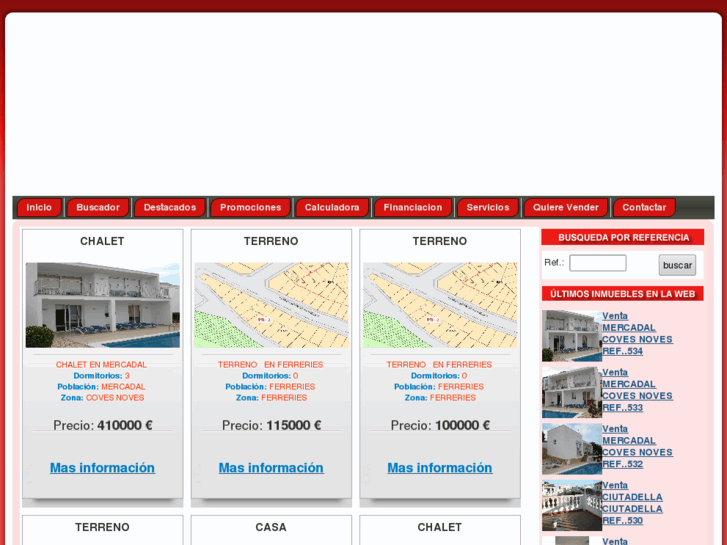Click the 'BUSQUEDA POR REFERENCIA' header
The image size is (727, 545).
point(623,237)
